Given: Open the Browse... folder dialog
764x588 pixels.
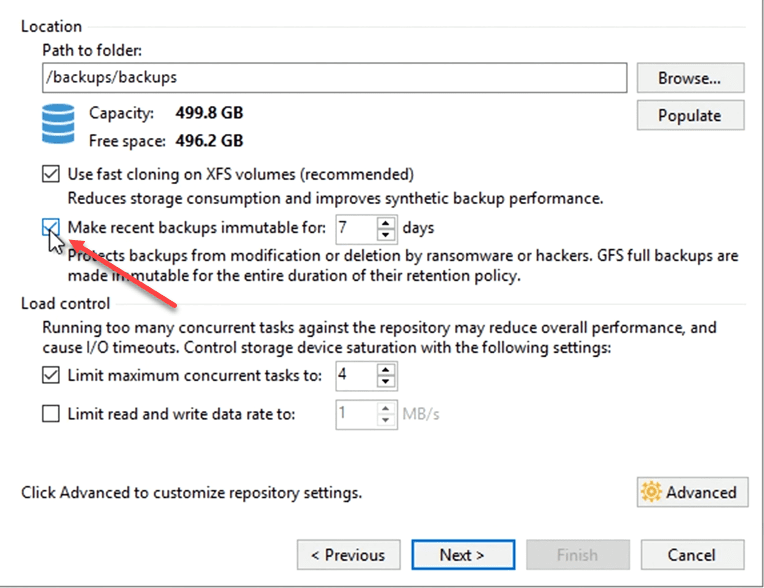Looking at the screenshot, I should tap(690, 78).
